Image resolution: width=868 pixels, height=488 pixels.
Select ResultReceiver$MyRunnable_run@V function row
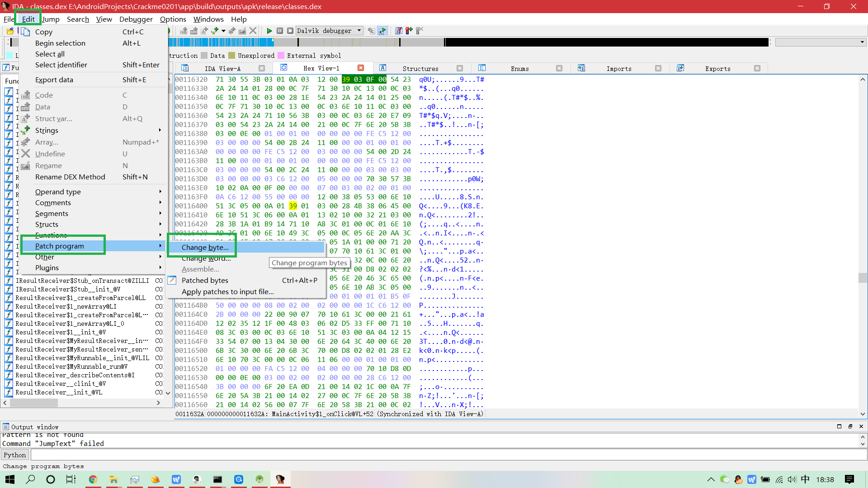click(x=71, y=366)
